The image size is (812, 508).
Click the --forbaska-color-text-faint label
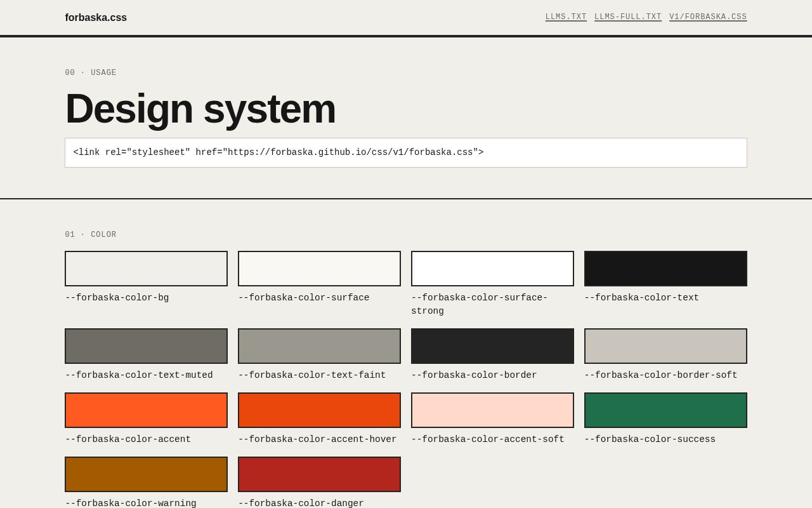coord(312,375)
